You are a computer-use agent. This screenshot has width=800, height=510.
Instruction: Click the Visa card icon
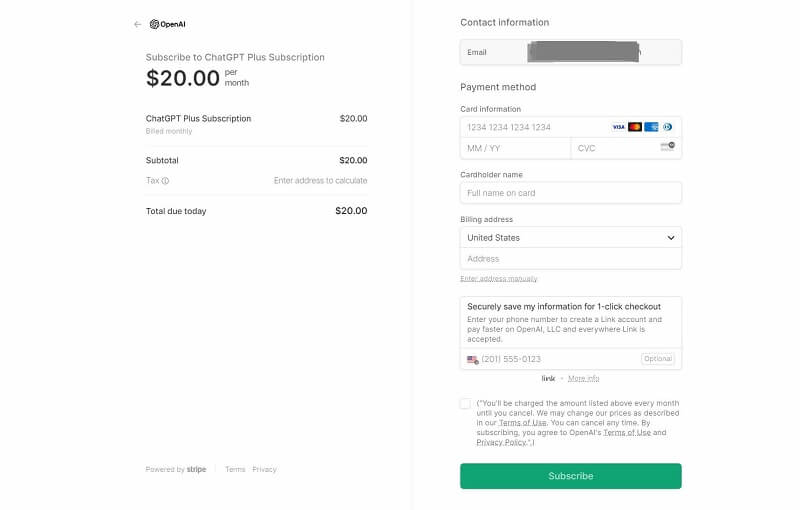(x=618, y=127)
